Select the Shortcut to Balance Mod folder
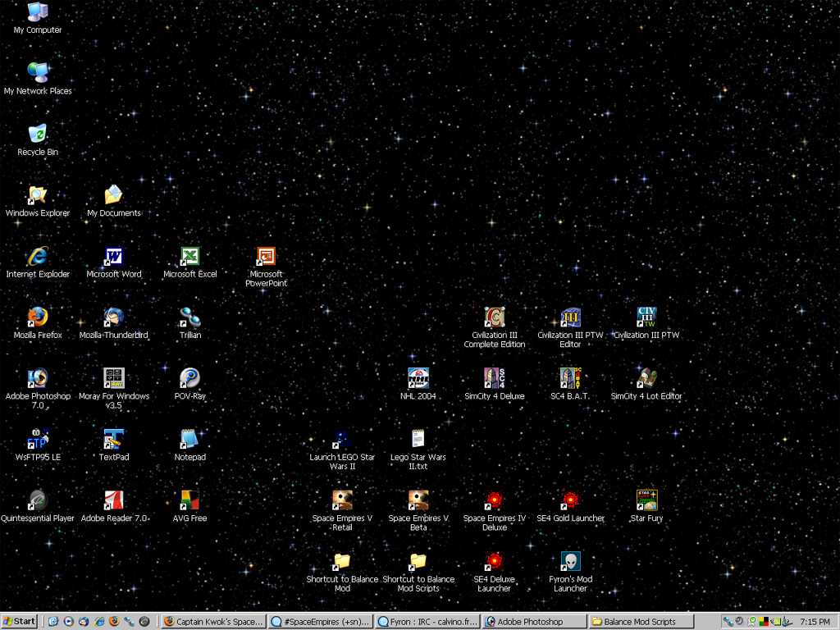840x630 pixels. click(342, 562)
